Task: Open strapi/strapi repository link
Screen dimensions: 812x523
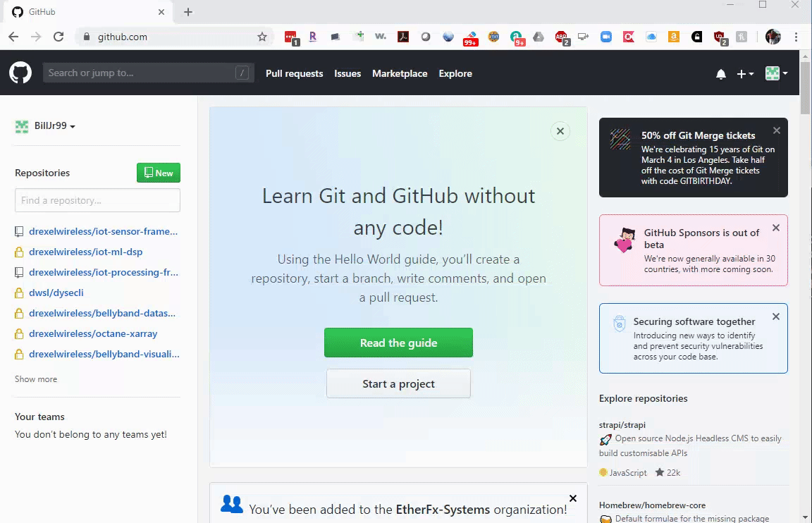Action: 622,424
